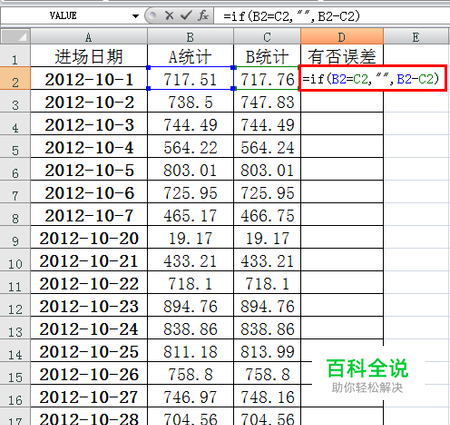Select cell with value 465.17
Screen dimensions: 450x425
point(190,215)
